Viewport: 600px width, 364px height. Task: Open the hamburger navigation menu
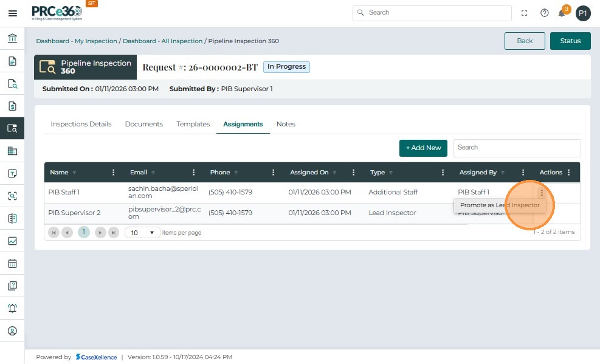(x=13, y=13)
